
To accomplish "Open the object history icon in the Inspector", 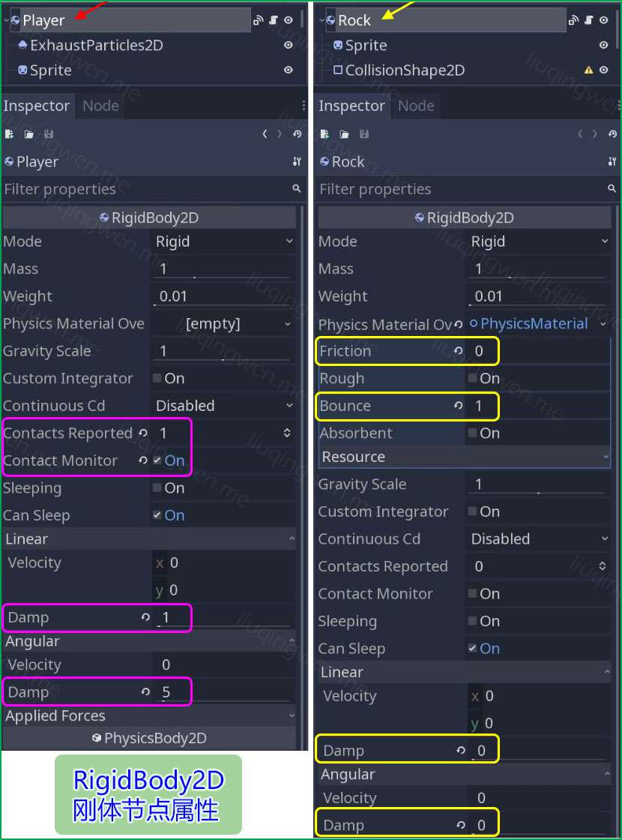I will pyautogui.click(x=298, y=133).
